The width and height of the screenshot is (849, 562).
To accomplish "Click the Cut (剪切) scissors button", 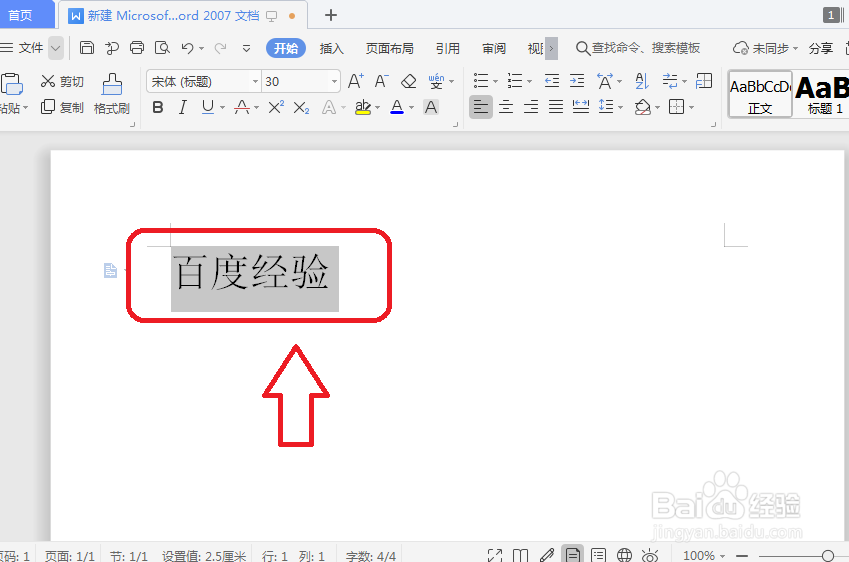I will (x=62, y=82).
